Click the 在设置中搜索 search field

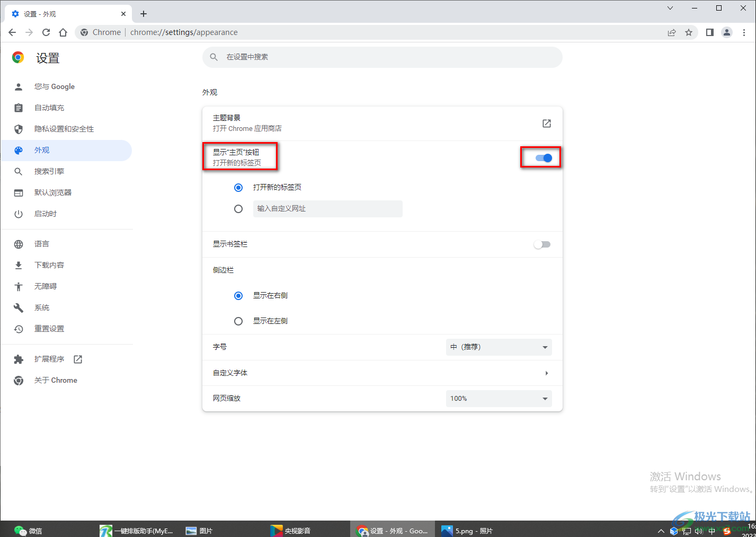(382, 57)
